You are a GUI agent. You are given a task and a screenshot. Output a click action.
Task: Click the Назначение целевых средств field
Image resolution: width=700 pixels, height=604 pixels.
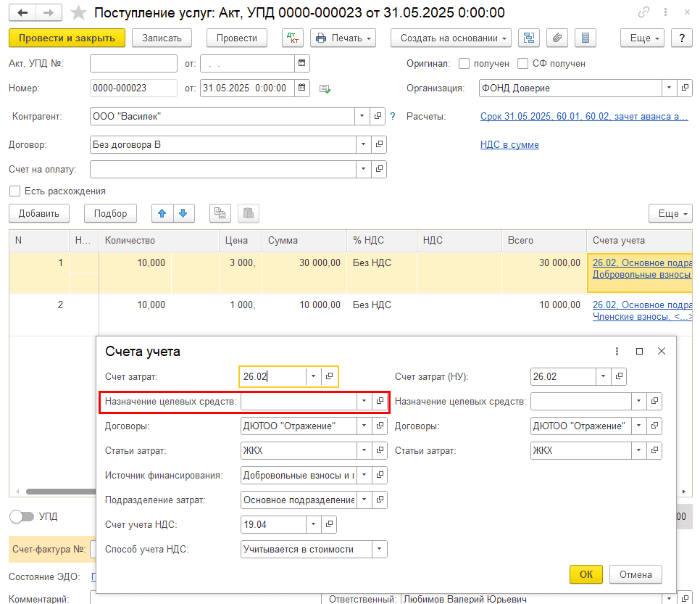tap(299, 401)
